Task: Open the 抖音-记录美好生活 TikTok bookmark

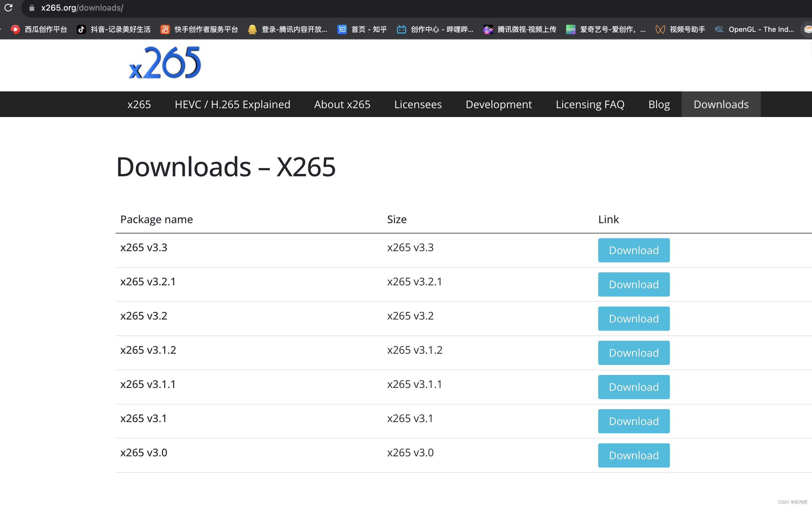Action: click(x=114, y=29)
